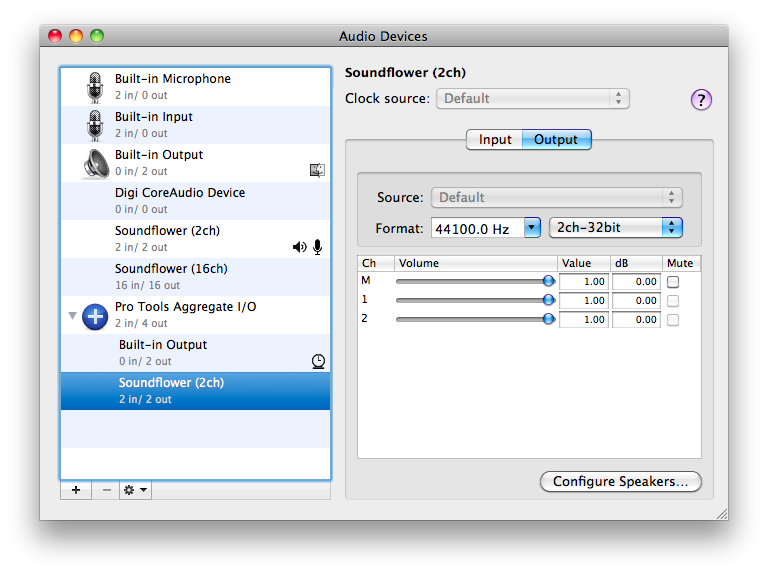
Task: Select Built-in Microphone in the device list
Action: coord(195,87)
